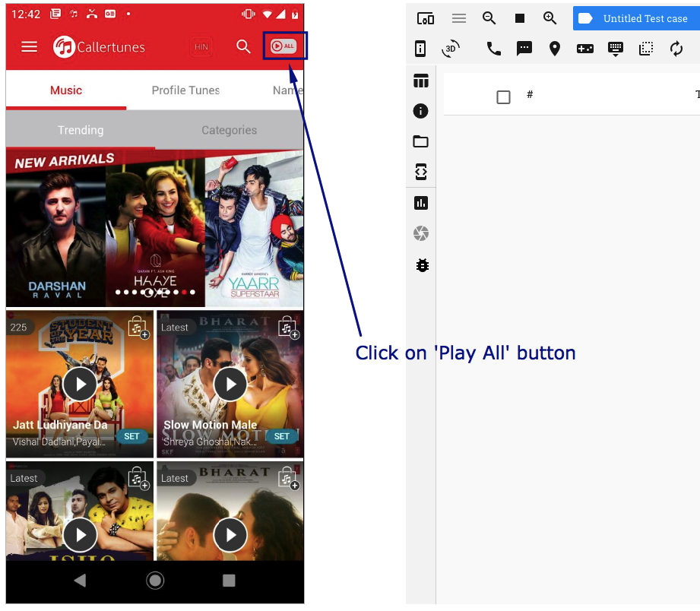Tap Android recent apps button

[229, 580]
